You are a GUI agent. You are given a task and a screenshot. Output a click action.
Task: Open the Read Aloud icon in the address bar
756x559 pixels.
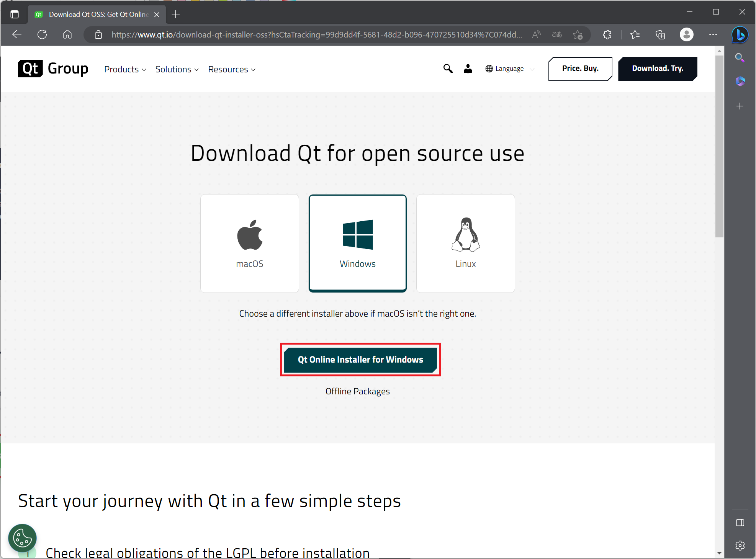click(536, 35)
